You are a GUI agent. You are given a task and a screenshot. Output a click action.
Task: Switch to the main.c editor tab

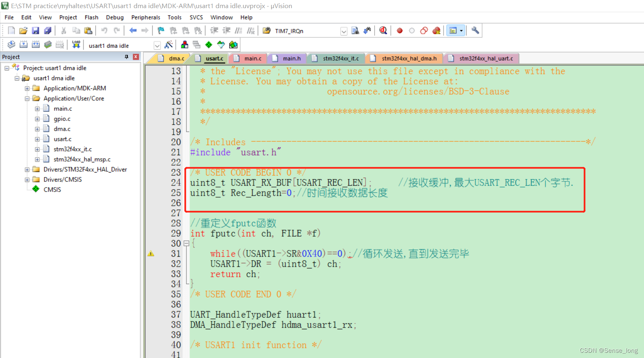248,58
